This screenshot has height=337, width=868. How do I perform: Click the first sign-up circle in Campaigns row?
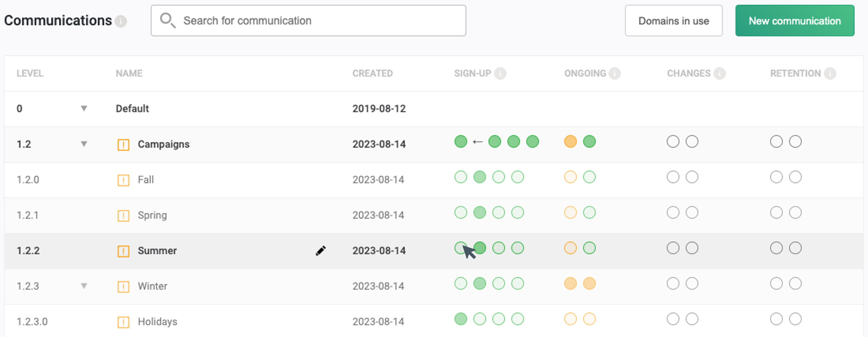(461, 141)
